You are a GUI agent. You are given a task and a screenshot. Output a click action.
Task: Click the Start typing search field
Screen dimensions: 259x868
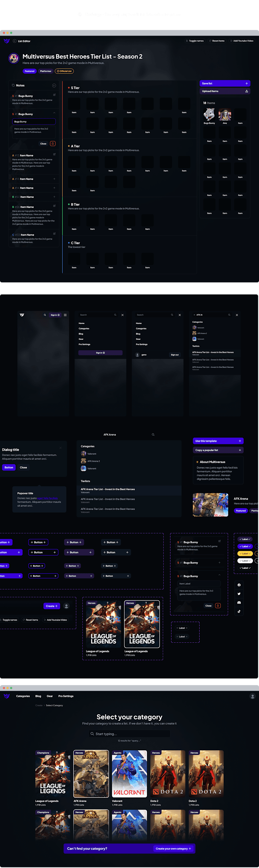129,734
